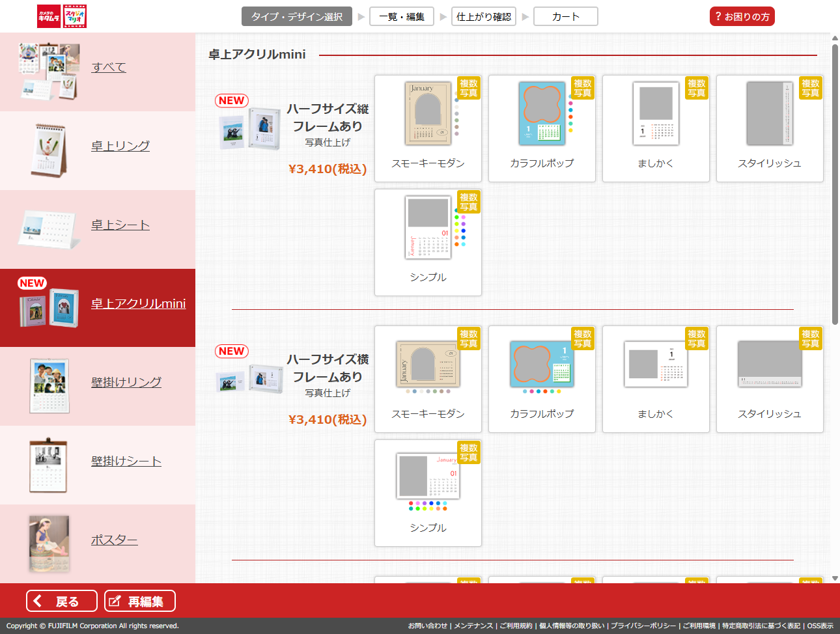Click the ハーフサイズ横 acrylic product image
The image size is (840, 634).
[x=250, y=378]
